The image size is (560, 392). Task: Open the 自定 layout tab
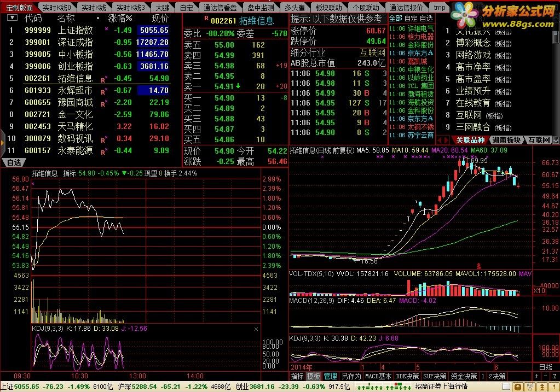point(187,8)
